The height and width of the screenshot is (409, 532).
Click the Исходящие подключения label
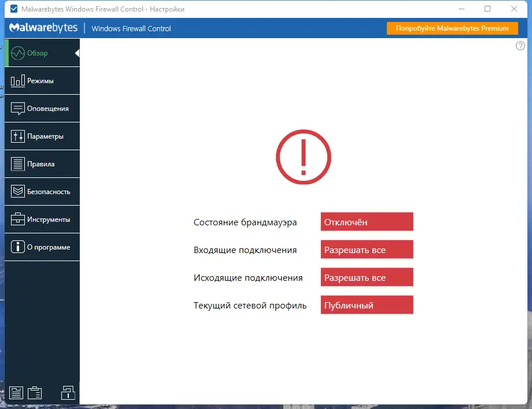coord(248,278)
